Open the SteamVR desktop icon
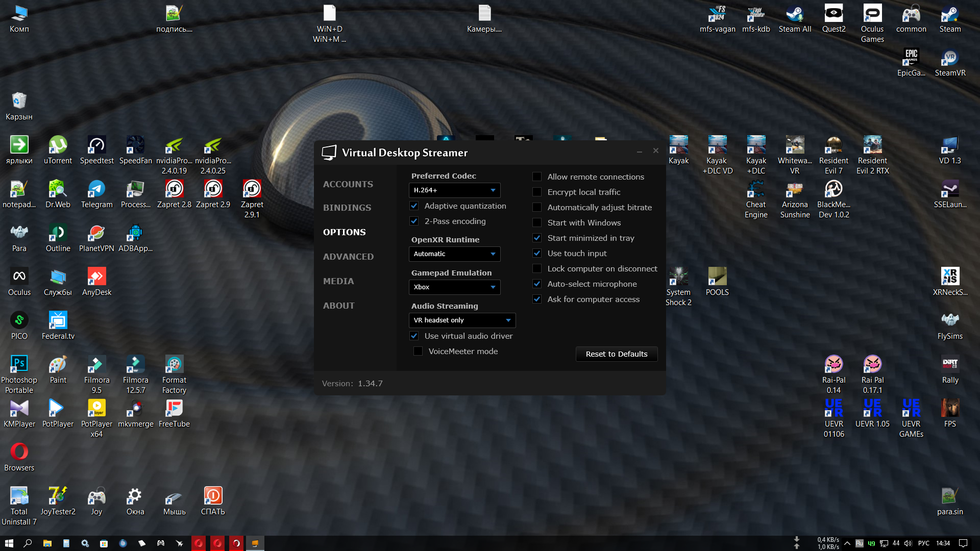Viewport: 980px width, 551px height. (x=950, y=62)
